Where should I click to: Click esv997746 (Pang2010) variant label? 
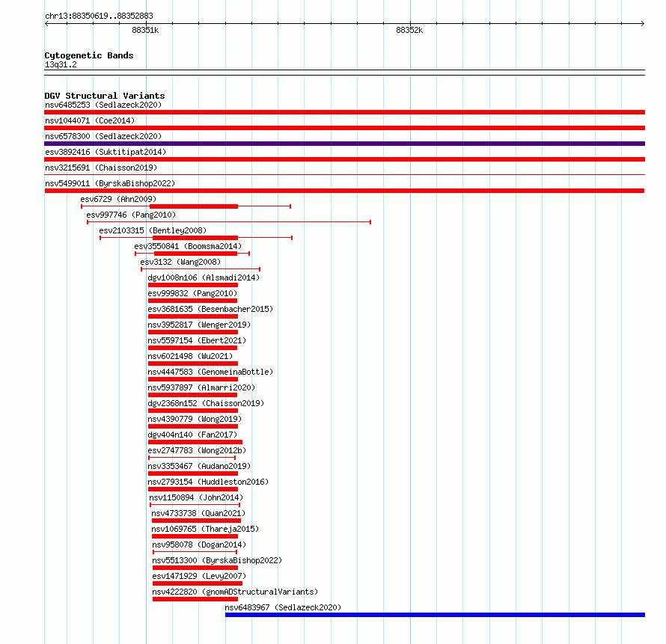click(x=131, y=215)
